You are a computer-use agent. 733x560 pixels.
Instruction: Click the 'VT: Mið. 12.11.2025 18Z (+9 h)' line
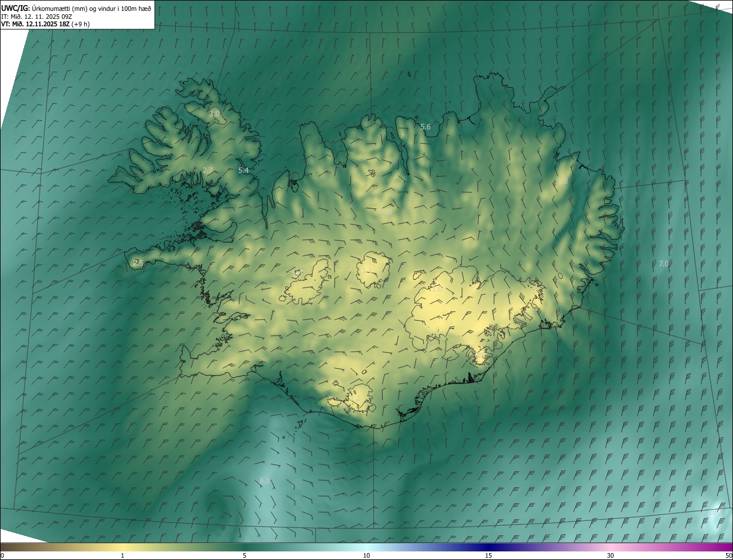45,24
